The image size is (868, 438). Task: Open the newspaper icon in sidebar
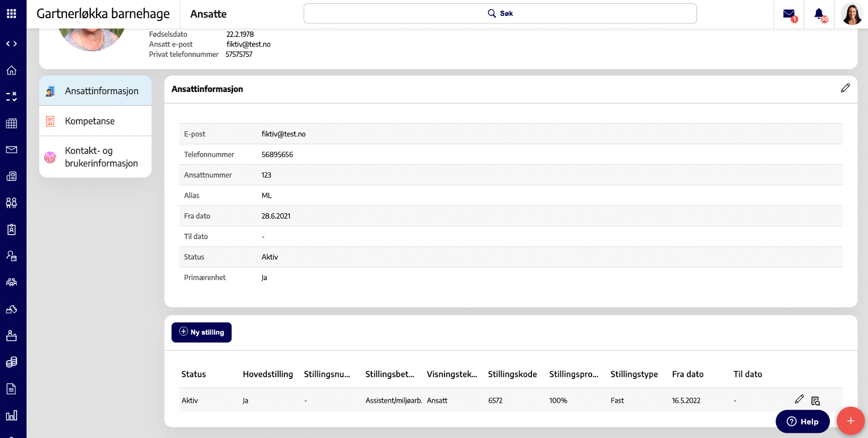click(x=11, y=176)
